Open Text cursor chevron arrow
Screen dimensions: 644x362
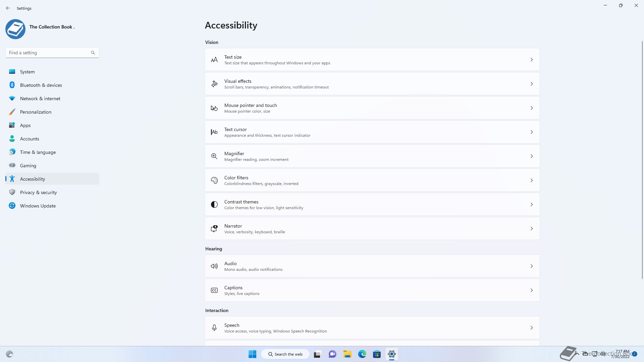532,132
